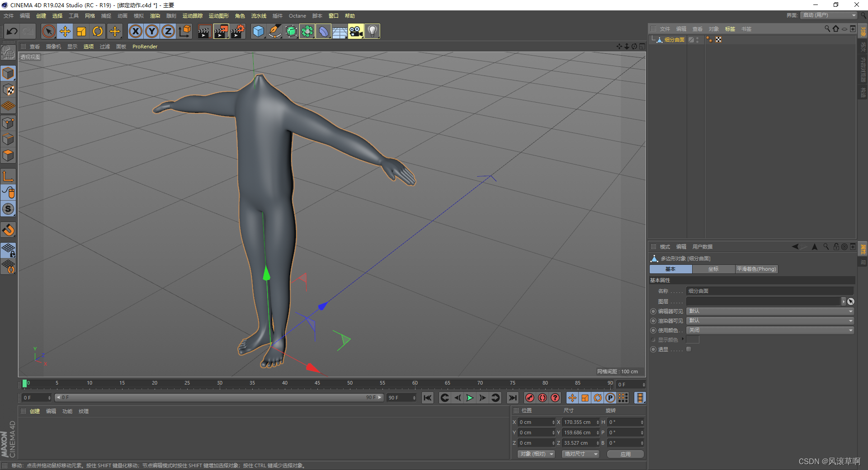Image resolution: width=868 pixels, height=470 pixels.
Task: Expand the 对象(相对) dropdown at bottom
Action: tap(536, 454)
